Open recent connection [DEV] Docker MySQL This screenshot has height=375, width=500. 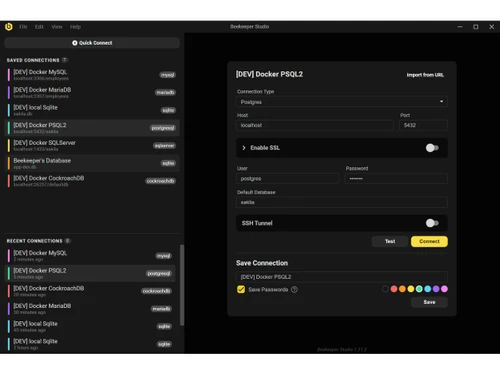[x=90, y=256]
